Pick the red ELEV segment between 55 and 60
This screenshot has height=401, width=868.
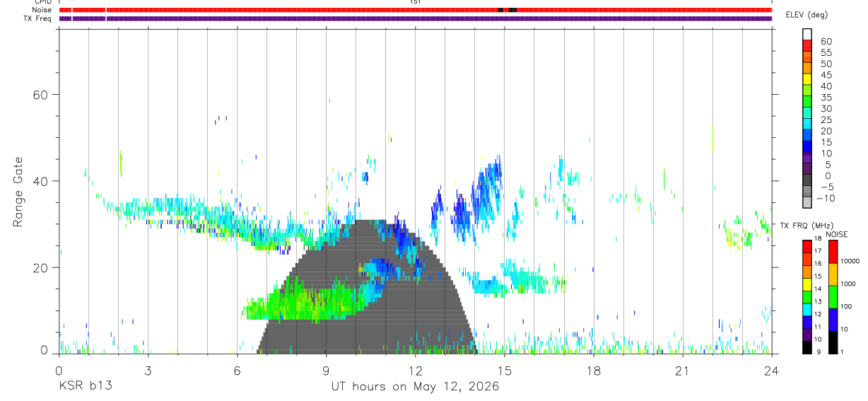tap(807, 47)
